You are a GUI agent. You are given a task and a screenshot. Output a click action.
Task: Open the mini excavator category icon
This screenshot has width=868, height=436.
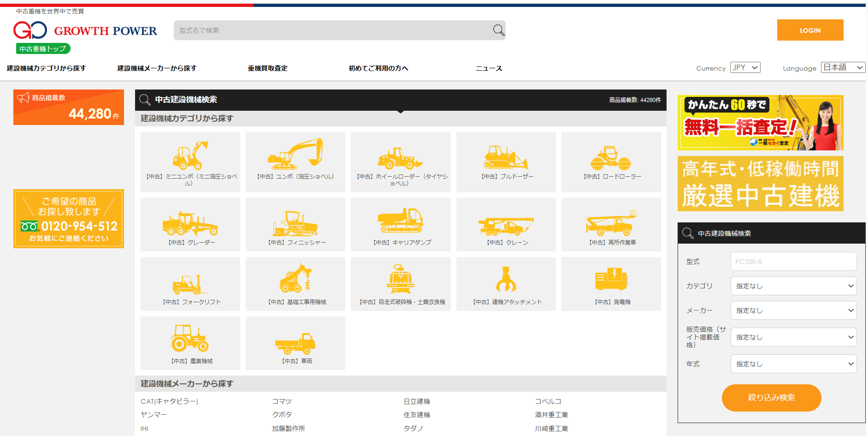click(190, 156)
